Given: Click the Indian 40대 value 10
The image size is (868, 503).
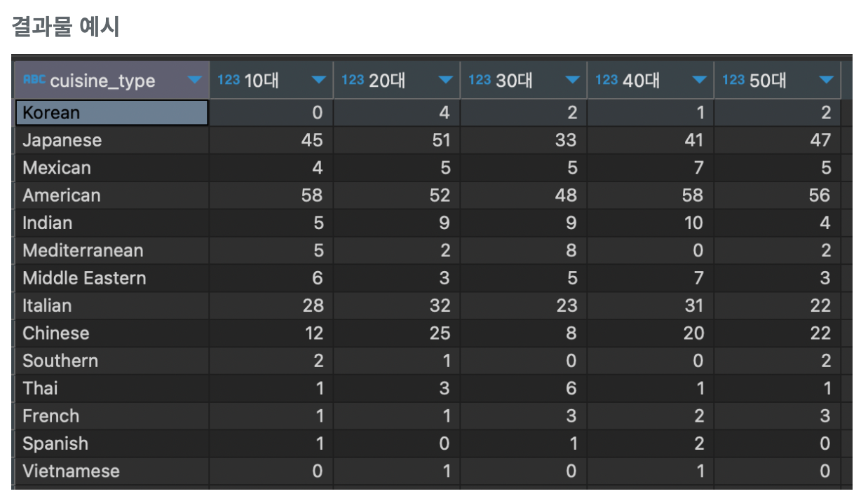Looking at the screenshot, I should (x=693, y=223).
